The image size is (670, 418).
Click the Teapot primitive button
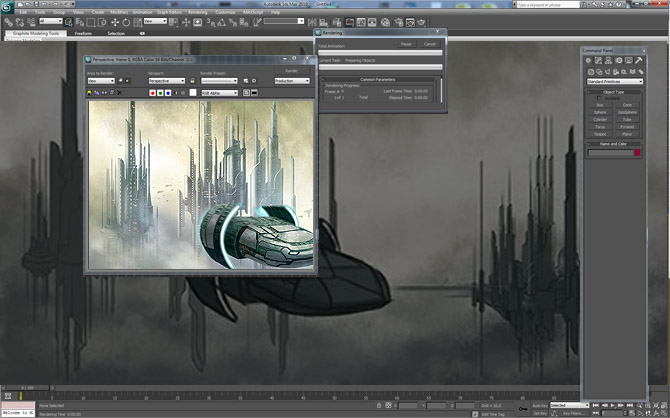pos(599,133)
